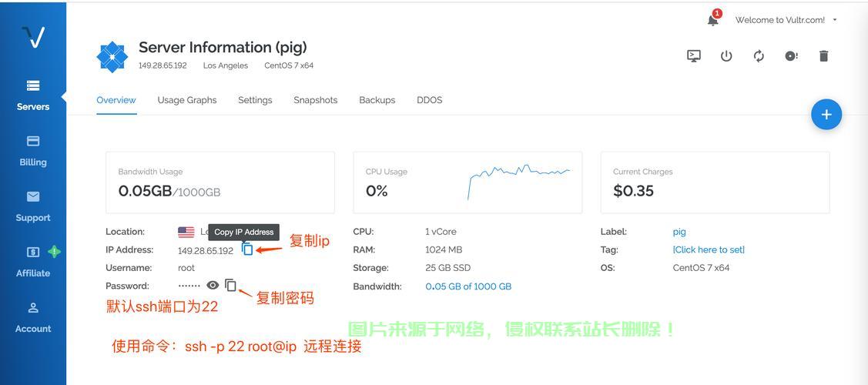868x385 pixels.
Task: Click the restart server icon
Action: [x=759, y=56]
